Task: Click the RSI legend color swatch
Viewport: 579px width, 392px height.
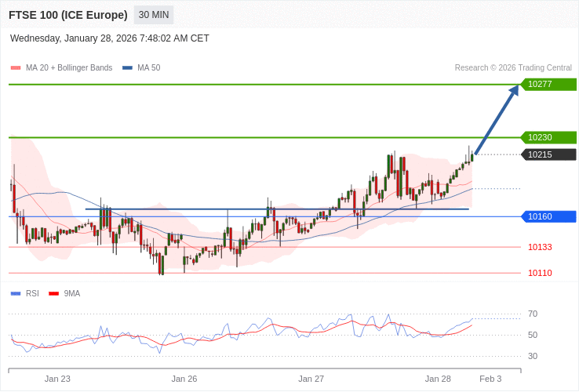Action: click(16, 294)
